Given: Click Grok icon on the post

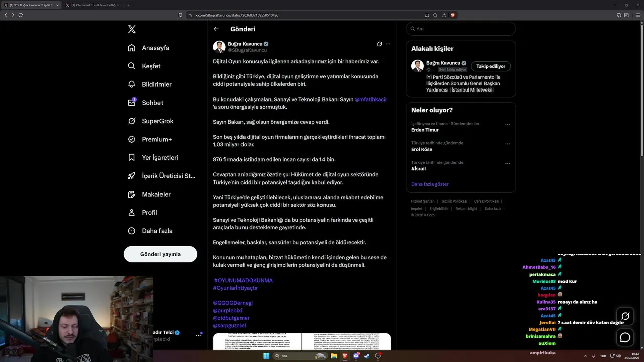Looking at the screenshot, I should 380,44.
